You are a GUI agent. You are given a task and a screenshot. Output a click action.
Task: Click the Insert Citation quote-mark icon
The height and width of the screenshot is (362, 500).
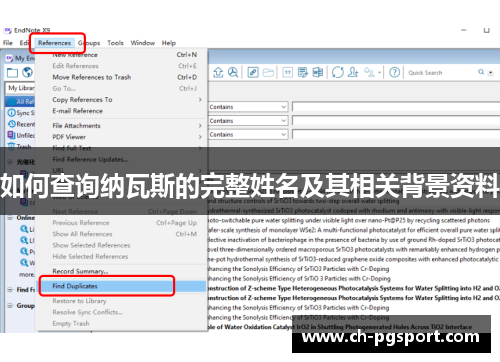[288, 72]
